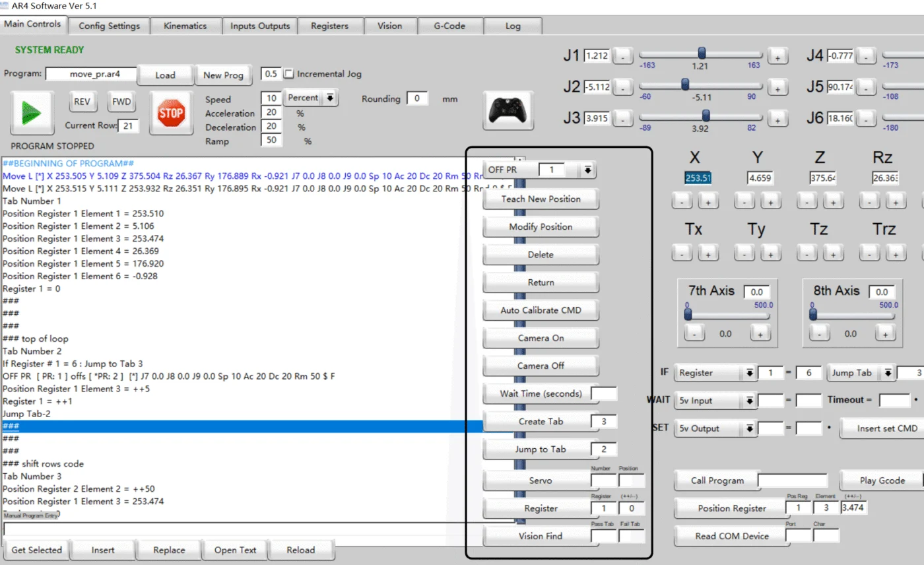Jog Z axis plus button
924x565 pixels.
click(x=833, y=200)
